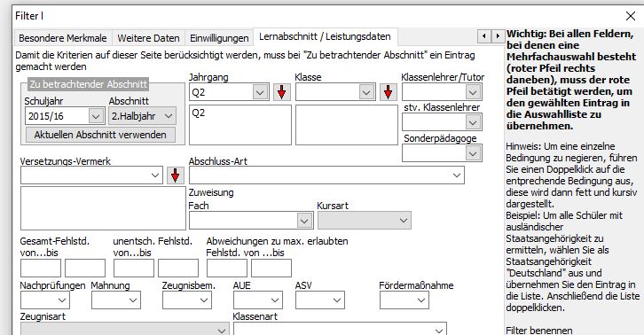Click the unentsch. Fehlstd. 'bis' field

coord(178,268)
